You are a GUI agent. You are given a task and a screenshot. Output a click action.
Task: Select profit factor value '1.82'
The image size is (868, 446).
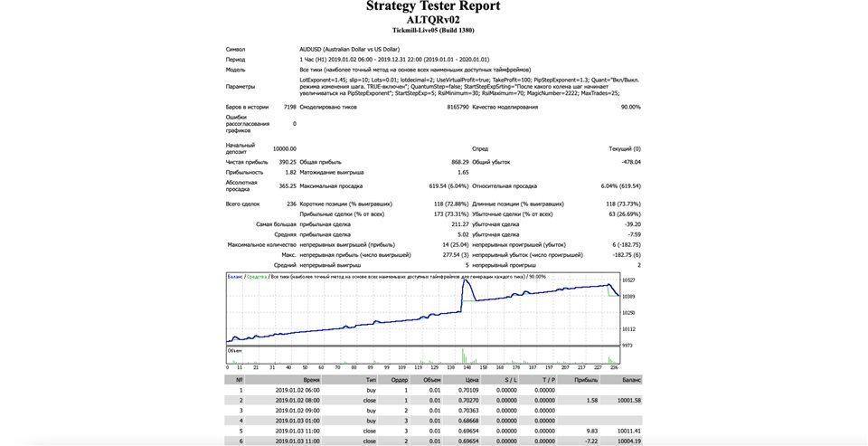pos(291,172)
